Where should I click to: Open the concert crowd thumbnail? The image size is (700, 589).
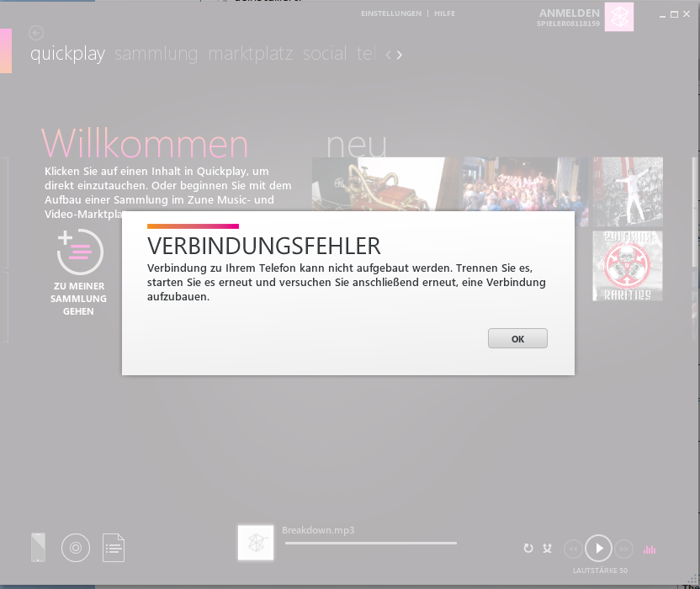526,184
